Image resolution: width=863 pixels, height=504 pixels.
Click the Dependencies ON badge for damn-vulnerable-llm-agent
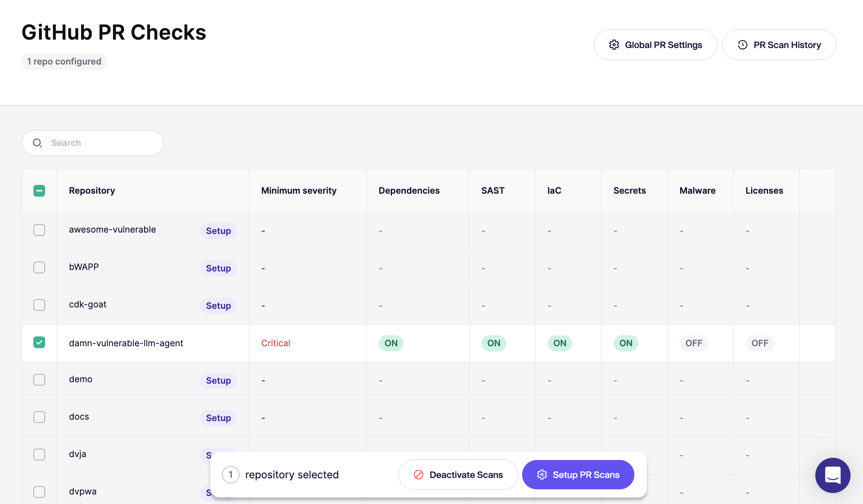(391, 343)
